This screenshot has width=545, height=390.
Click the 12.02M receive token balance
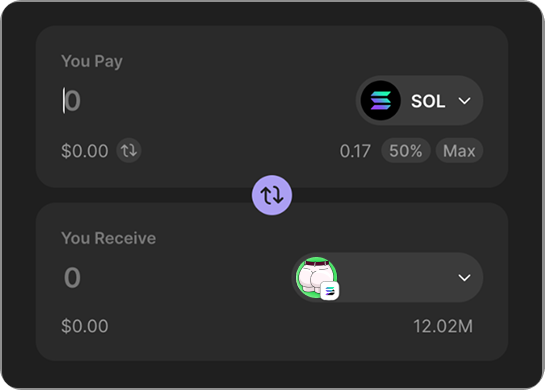[x=443, y=326]
